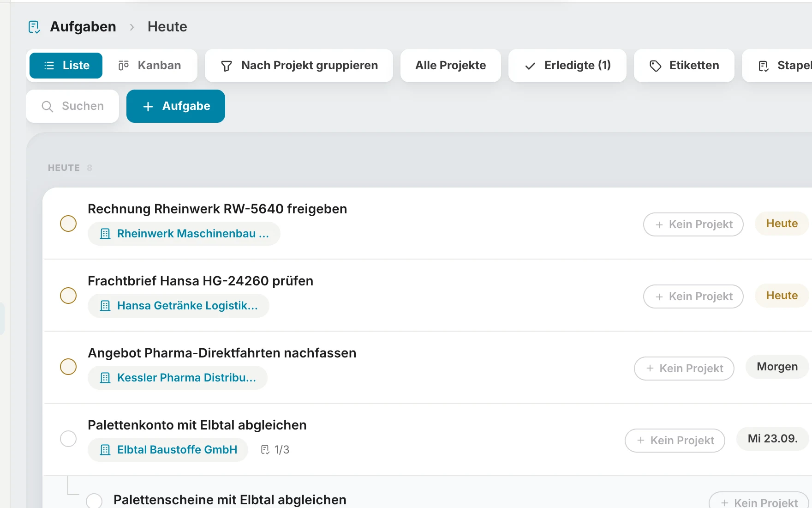Click the Aufgaben tasks icon in breadcrumb

(35, 27)
